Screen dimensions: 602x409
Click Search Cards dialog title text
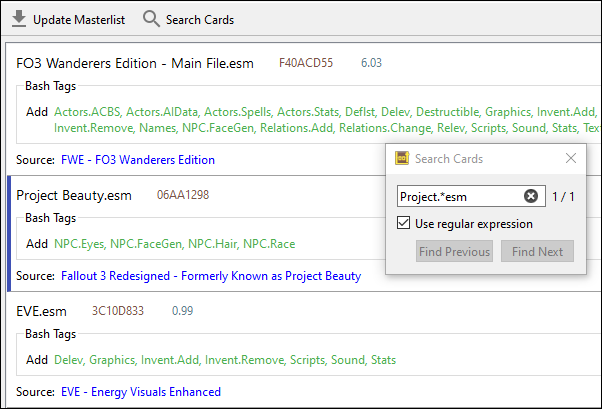[x=449, y=159]
